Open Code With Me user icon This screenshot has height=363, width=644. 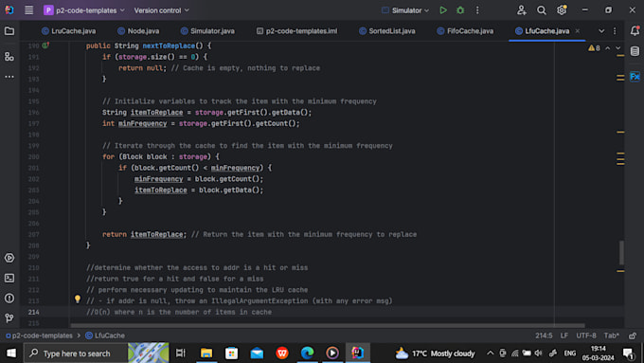tap(521, 10)
